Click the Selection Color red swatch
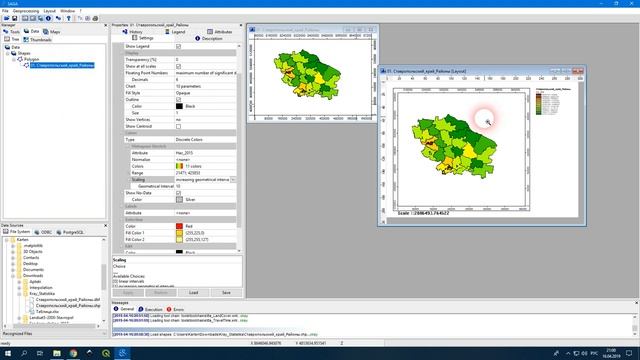The width and height of the screenshot is (640, 360). pos(179,226)
